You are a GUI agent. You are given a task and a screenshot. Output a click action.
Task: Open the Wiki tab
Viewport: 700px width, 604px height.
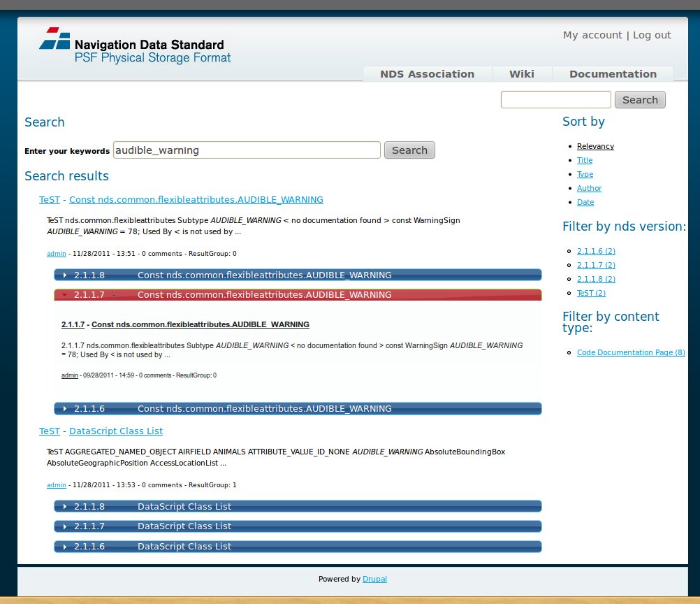[521, 74]
